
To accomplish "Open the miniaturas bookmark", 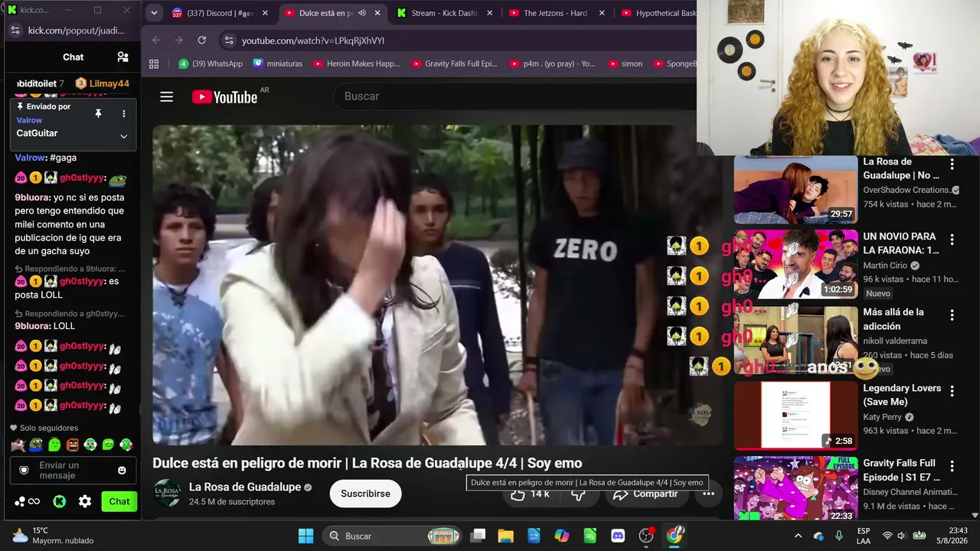I will click(278, 64).
